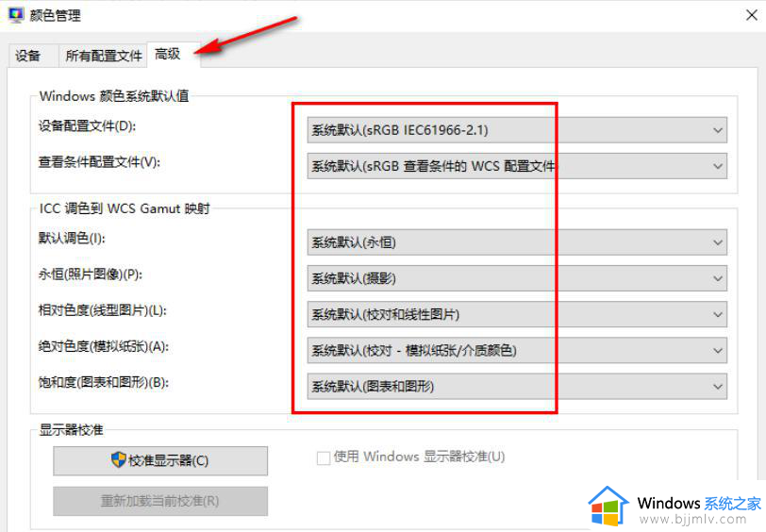Click the shield icon on the 校准显示器 button
Image resolution: width=766 pixels, height=532 pixels.
(x=118, y=459)
